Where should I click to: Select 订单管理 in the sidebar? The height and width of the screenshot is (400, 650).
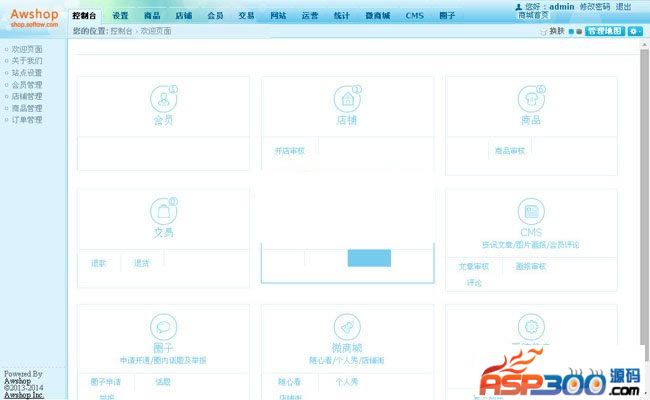(27, 120)
